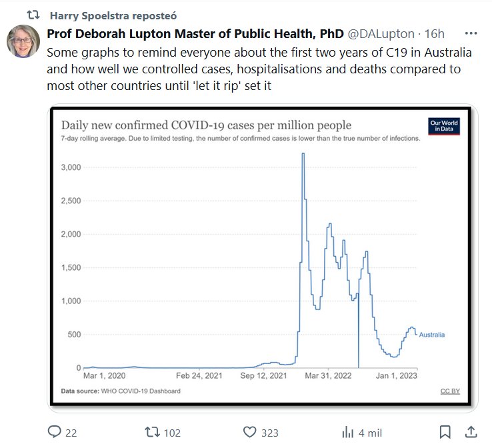Click the CC BY license link

449,391
